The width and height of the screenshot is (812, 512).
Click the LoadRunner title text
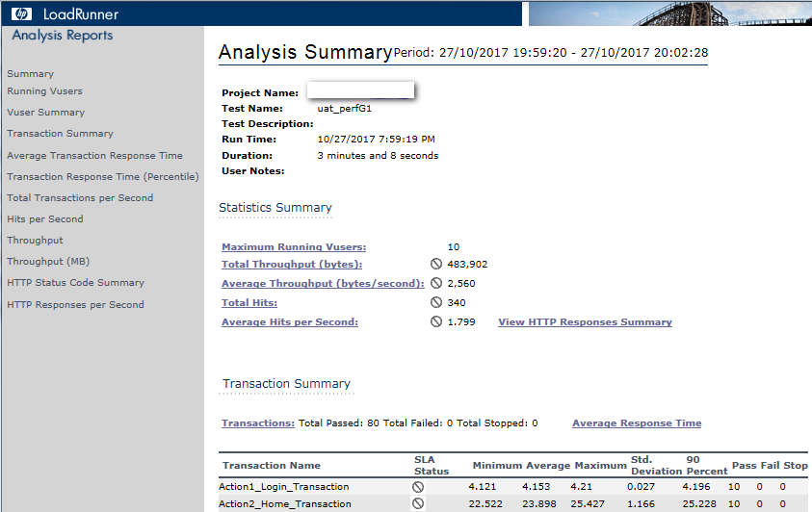click(x=81, y=14)
